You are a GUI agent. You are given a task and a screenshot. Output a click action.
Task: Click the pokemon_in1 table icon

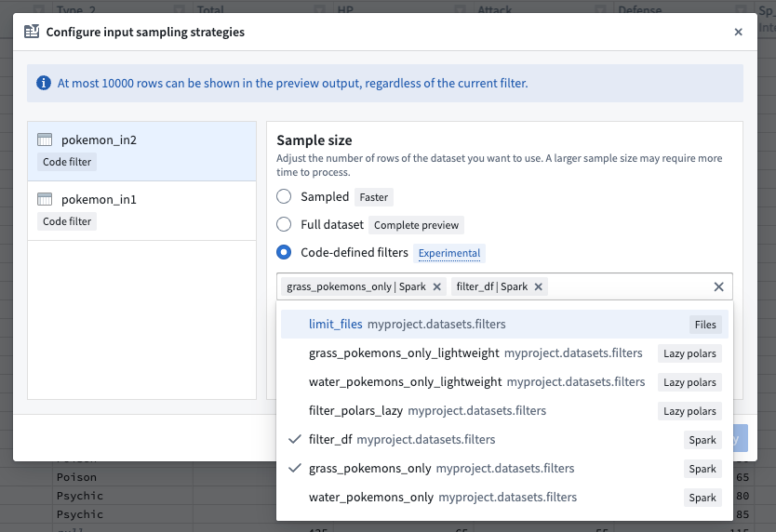coord(45,199)
